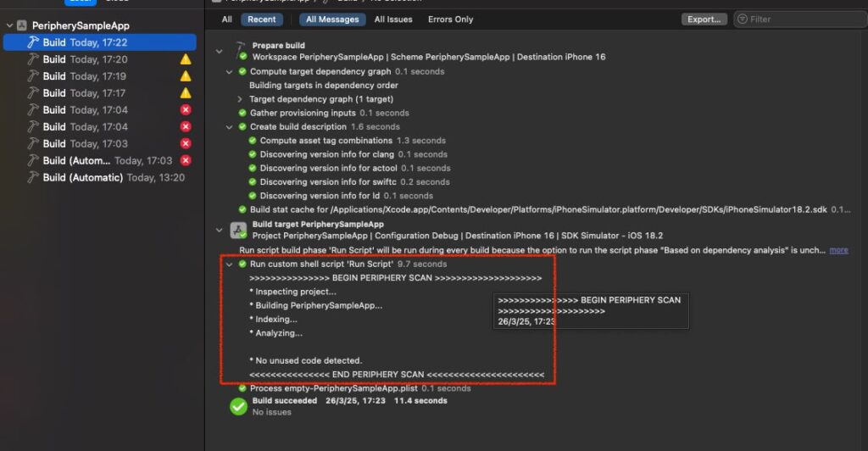
Task: Show Errors Only filter
Action: tap(451, 19)
